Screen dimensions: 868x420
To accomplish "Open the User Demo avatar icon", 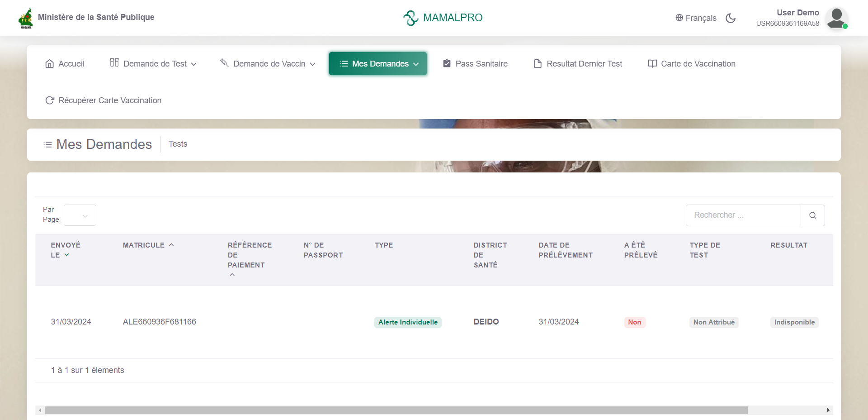I will [836, 18].
